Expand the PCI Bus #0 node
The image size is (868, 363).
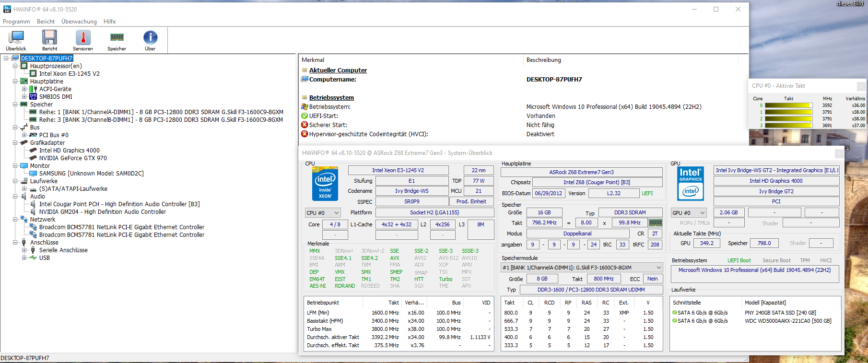tap(24, 135)
